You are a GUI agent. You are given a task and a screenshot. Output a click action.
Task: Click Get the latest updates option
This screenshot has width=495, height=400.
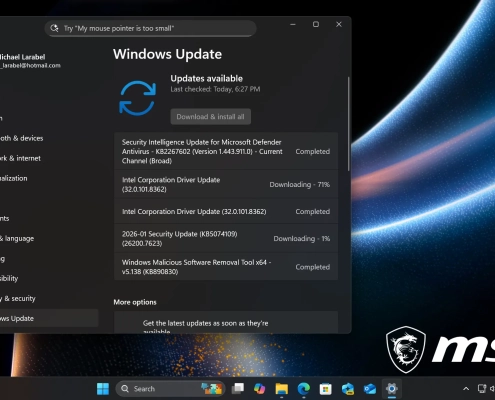point(226,323)
